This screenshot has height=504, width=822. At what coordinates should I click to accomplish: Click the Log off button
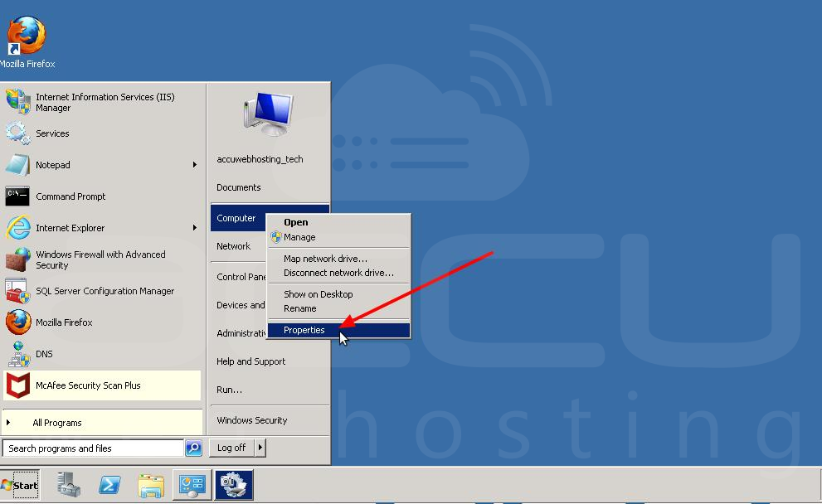click(x=231, y=448)
